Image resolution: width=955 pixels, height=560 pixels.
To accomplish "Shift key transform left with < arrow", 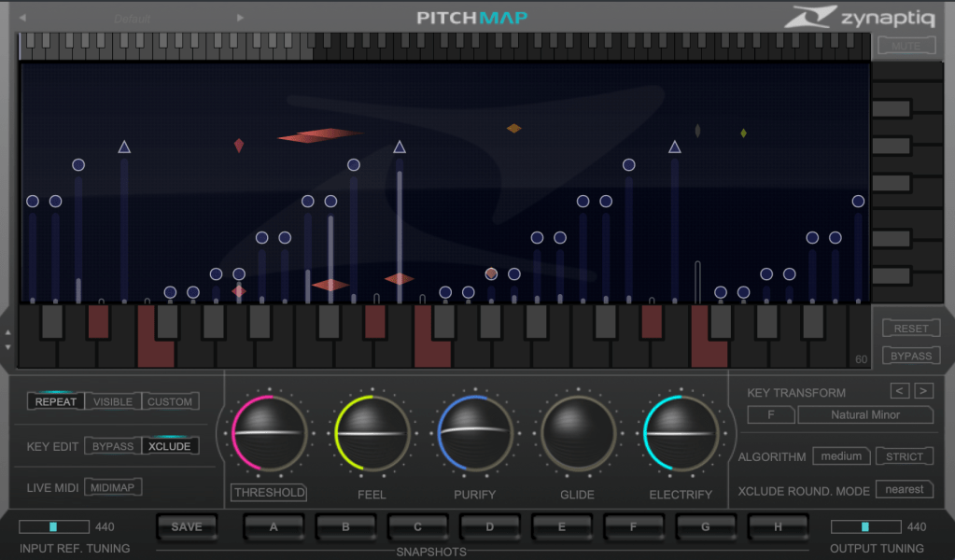I will click(900, 391).
